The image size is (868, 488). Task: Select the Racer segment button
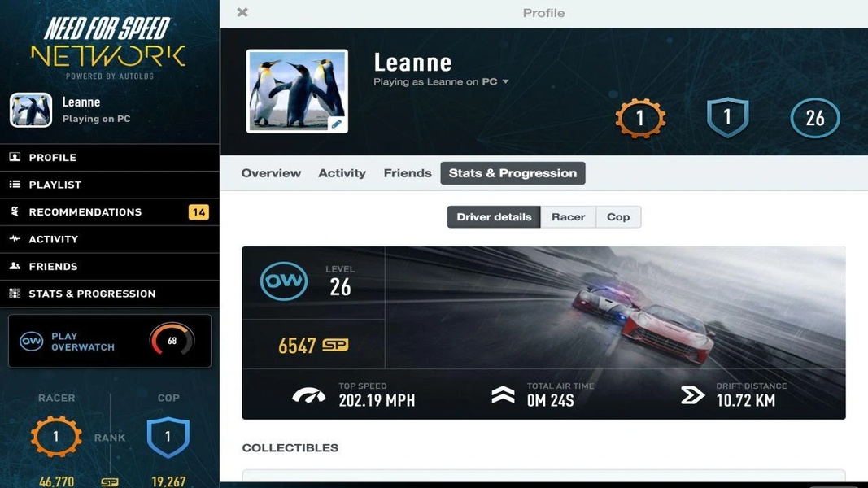[x=568, y=217]
